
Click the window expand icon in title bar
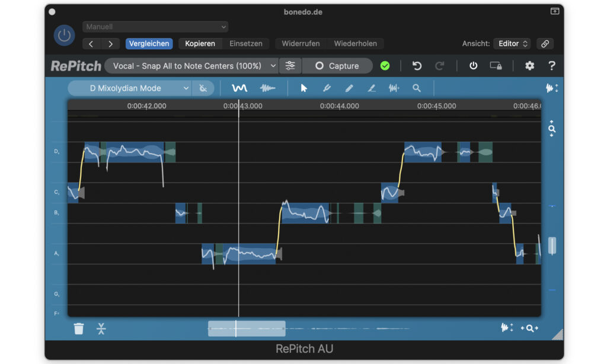coord(555,11)
